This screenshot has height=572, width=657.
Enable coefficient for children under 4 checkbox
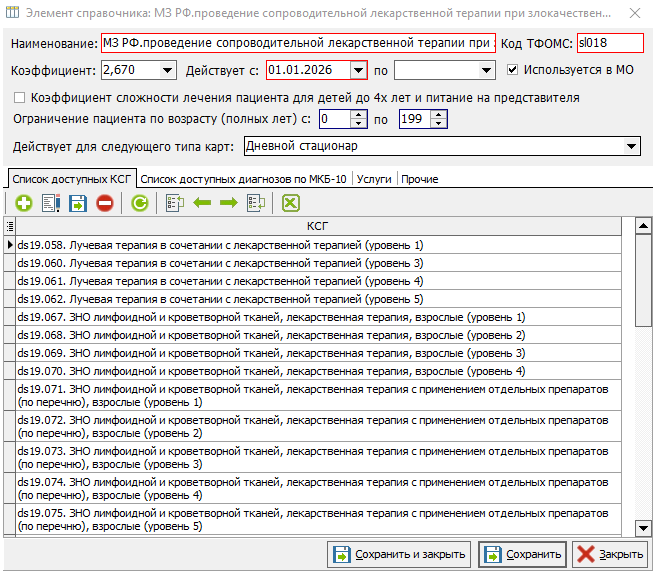point(19,98)
